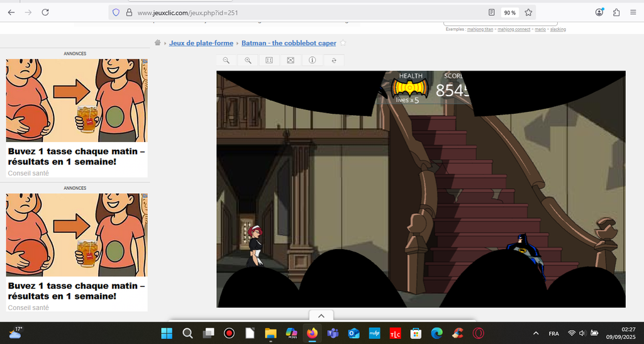Toggle bookmark star in address bar
Screen dimensions: 644x344
(x=528, y=12)
